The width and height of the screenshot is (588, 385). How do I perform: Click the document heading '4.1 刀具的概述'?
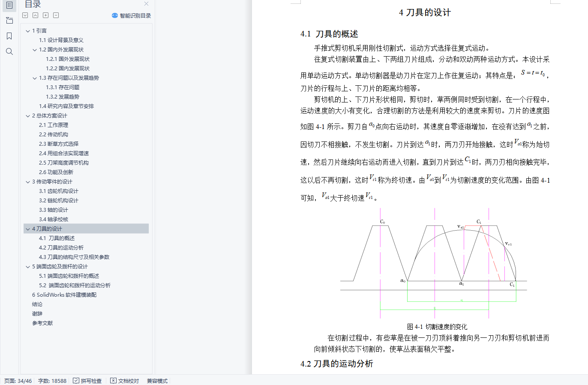329,34
